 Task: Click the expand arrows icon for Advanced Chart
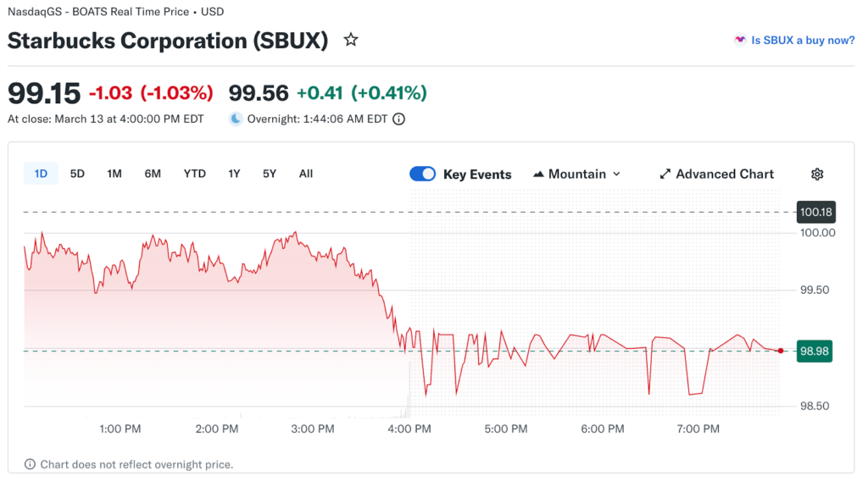[665, 174]
